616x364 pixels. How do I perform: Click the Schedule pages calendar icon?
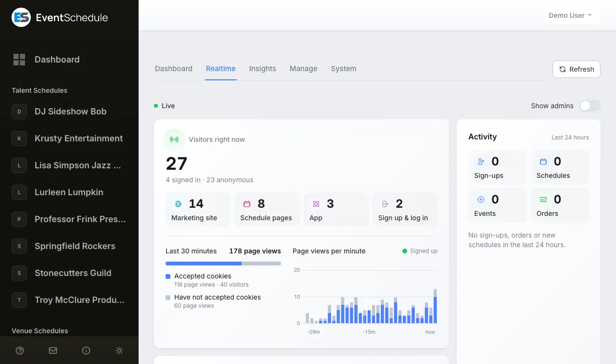tap(247, 204)
